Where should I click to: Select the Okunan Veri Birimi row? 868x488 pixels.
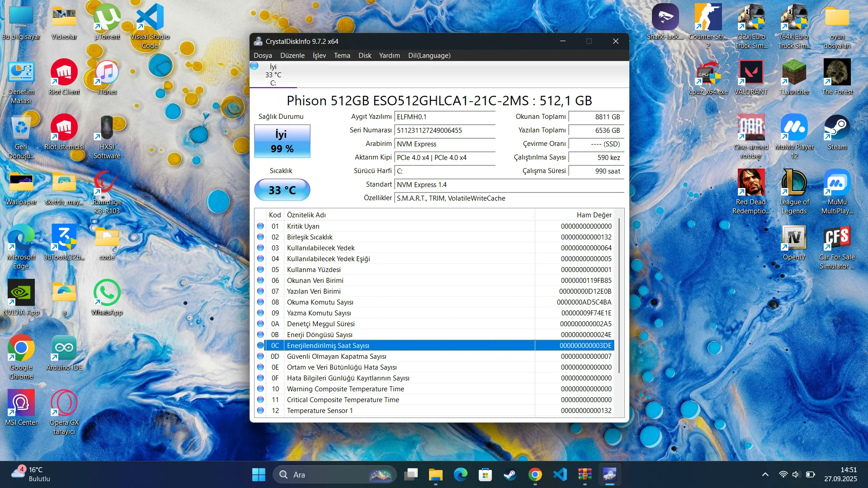[434, 281]
